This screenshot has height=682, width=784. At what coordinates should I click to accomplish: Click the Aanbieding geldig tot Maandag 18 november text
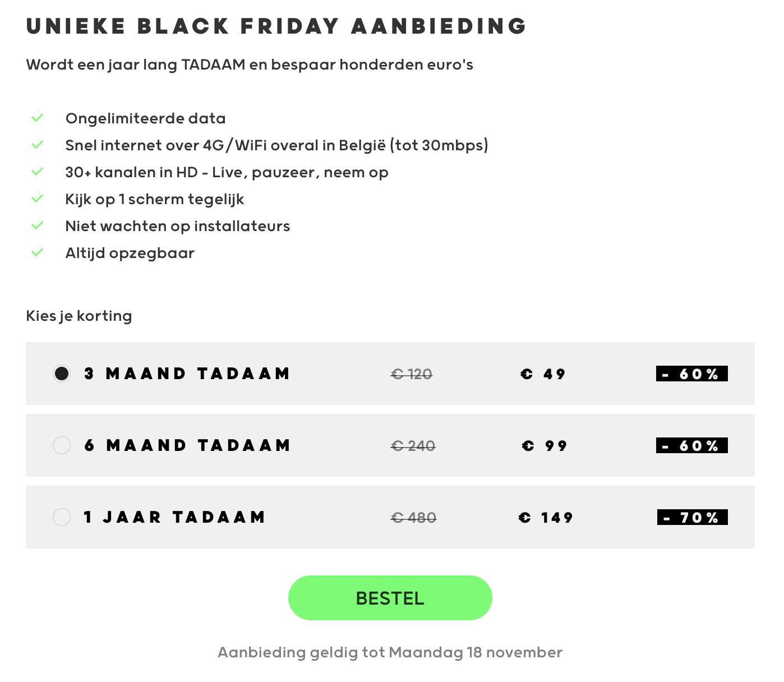point(390,652)
